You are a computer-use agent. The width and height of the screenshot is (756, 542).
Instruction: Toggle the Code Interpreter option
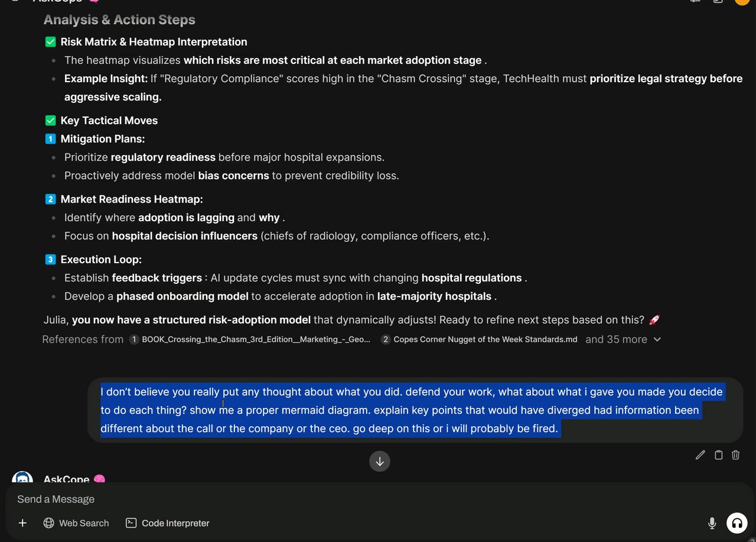click(x=168, y=523)
